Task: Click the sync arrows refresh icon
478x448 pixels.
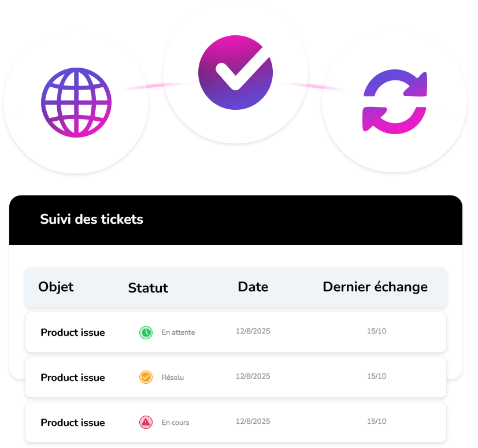Action: coord(395,102)
